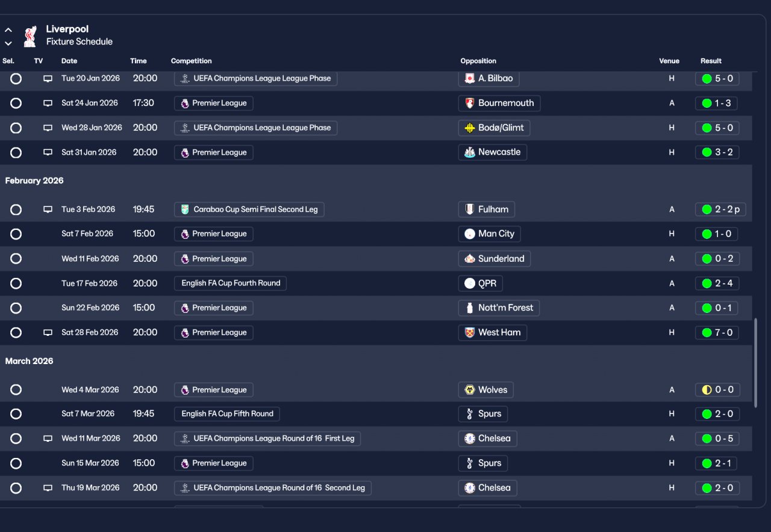771x532 pixels.
Task: Click the vertical scrollbar thumb
Action: [755, 363]
